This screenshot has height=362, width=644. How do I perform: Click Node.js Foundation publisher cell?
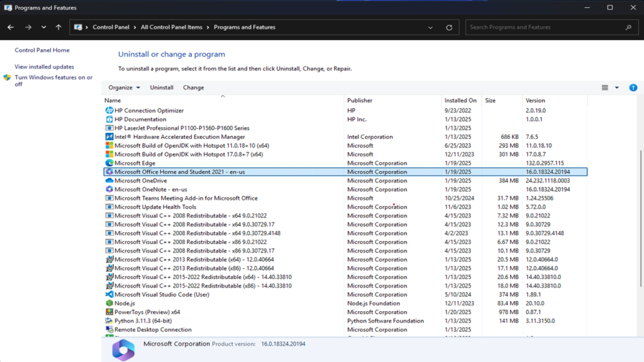374,304
